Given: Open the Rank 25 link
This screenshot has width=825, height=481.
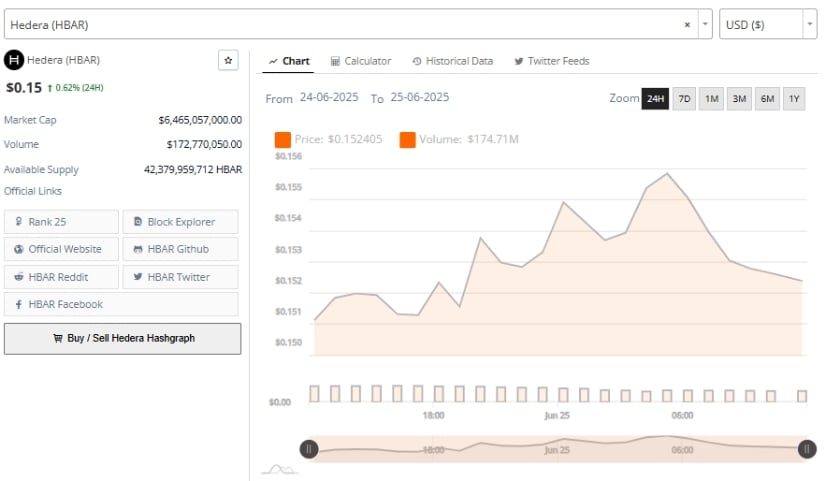Looking at the screenshot, I should pyautogui.click(x=61, y=222).
